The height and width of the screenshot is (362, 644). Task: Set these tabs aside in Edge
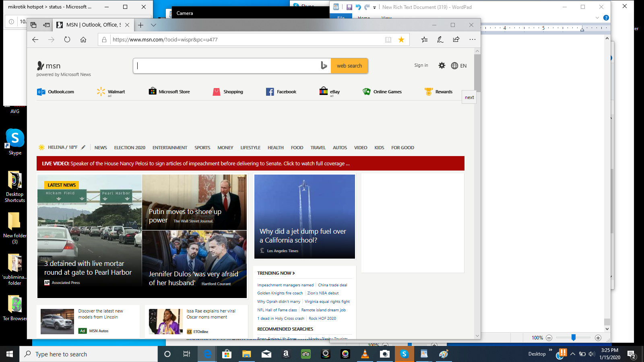46,25
